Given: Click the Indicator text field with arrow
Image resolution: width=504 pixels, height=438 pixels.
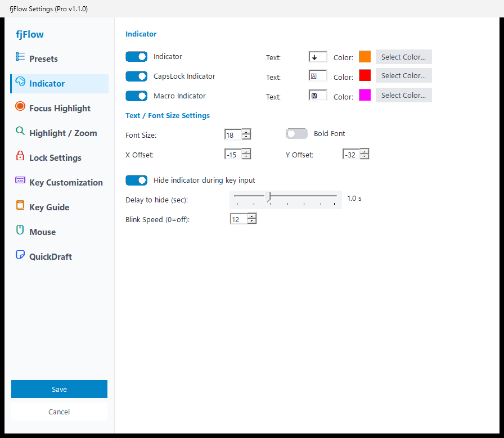Looking at the screenshot, I should [x=318, y=57].
